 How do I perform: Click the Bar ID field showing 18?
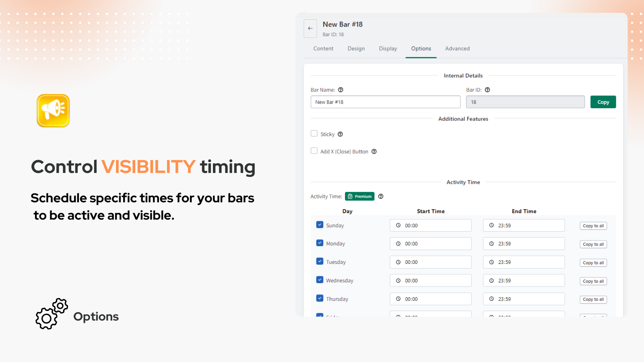(525, 102)
